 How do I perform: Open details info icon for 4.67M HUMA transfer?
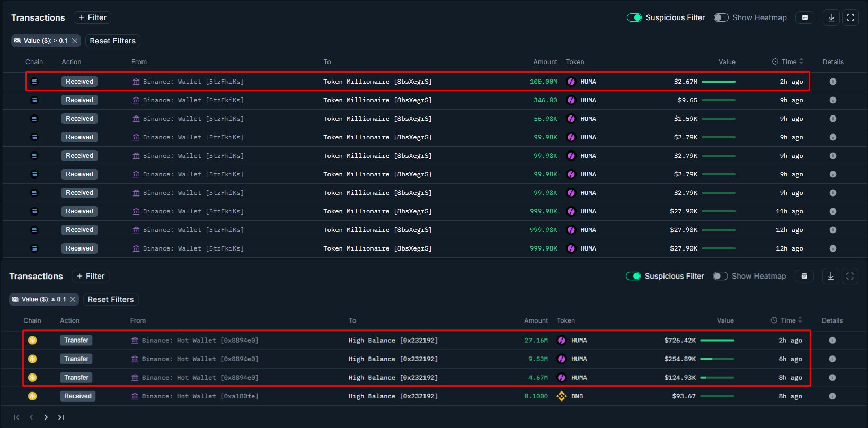click(x=832, y=378)
